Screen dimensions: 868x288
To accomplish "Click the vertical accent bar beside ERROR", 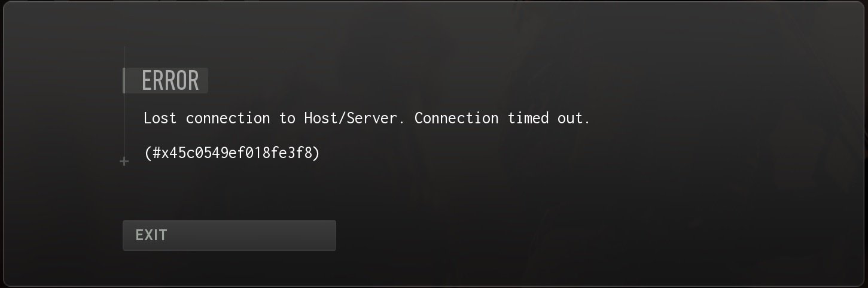I will pyautogui.click(x=124, y=81).
